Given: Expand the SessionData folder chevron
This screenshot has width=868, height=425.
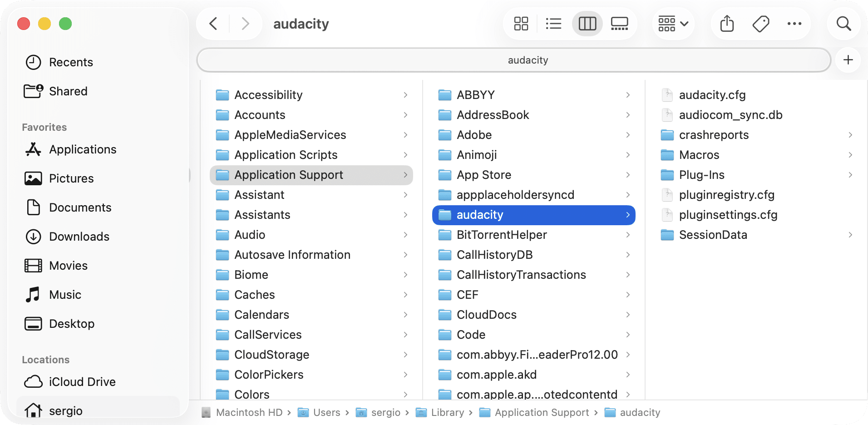Looking at the screenshot, I should click(x=850, y=235).
